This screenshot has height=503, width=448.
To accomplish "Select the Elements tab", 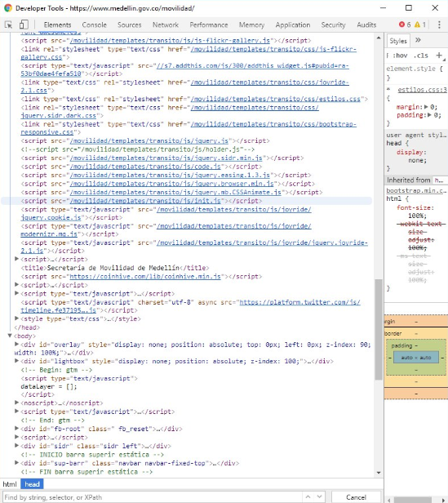I will [x=57, y=24].
